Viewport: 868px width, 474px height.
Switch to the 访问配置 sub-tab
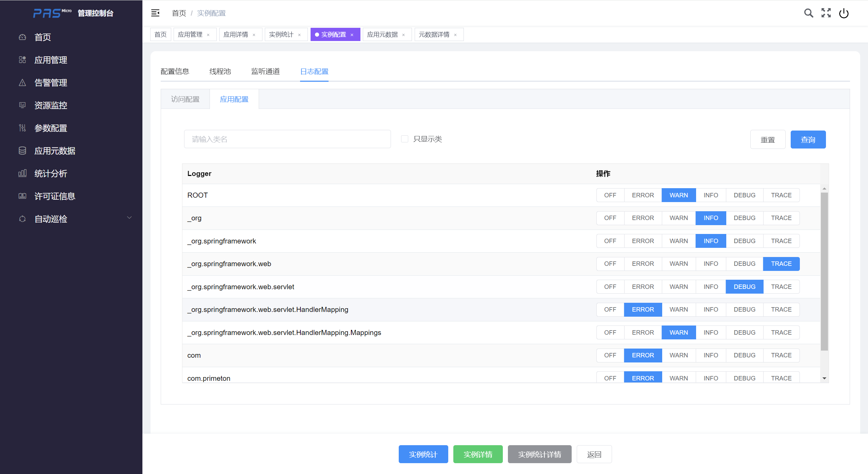tap(185, 99)
